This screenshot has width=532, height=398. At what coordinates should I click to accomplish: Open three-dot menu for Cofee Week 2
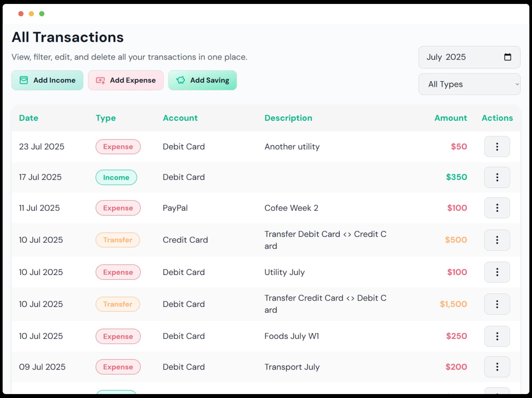(497, 208)
